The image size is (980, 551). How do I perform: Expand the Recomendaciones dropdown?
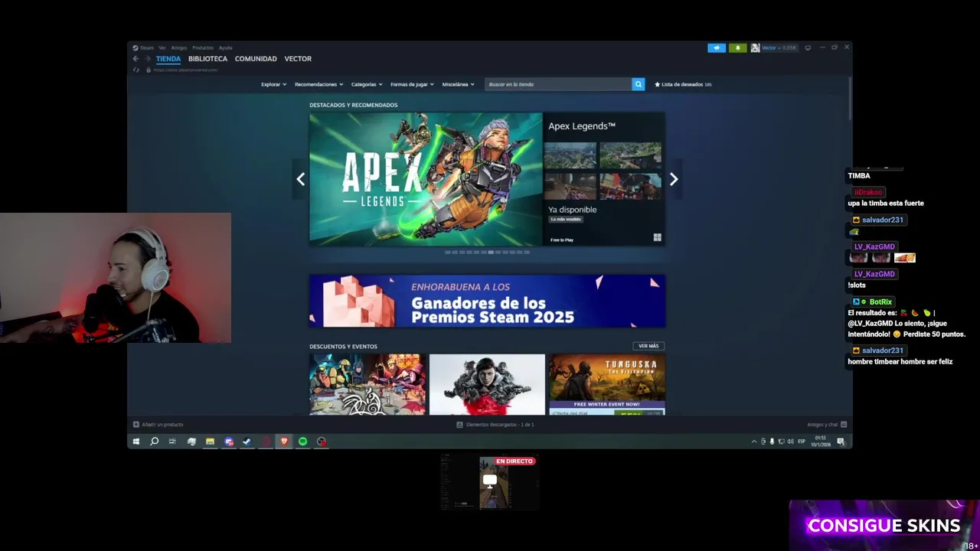coord(318,84)
